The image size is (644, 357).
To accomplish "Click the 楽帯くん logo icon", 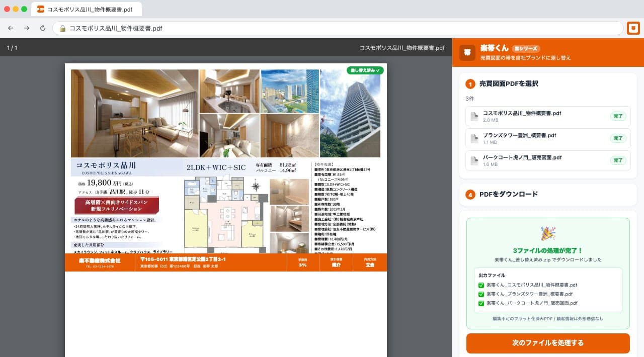I will pos(467,52).
